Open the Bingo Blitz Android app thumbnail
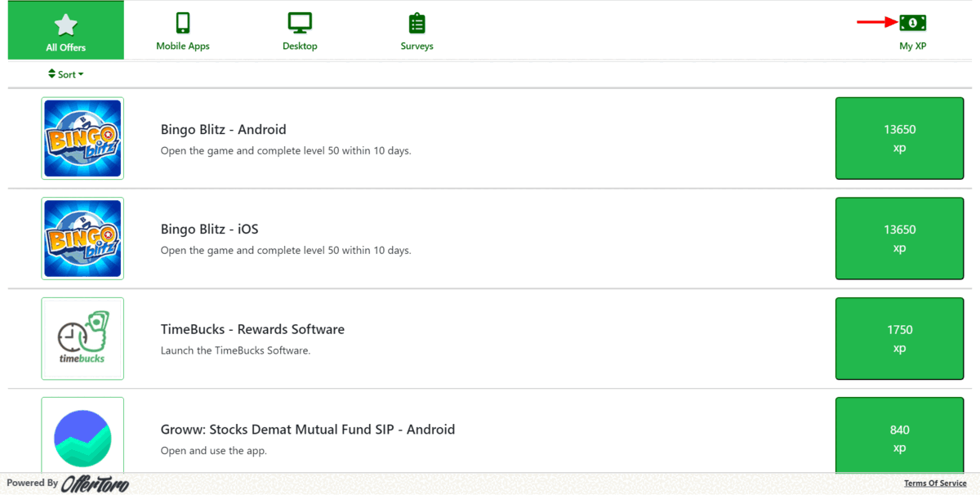Viewport: 980px width, 495px height. tap(82, 138)
